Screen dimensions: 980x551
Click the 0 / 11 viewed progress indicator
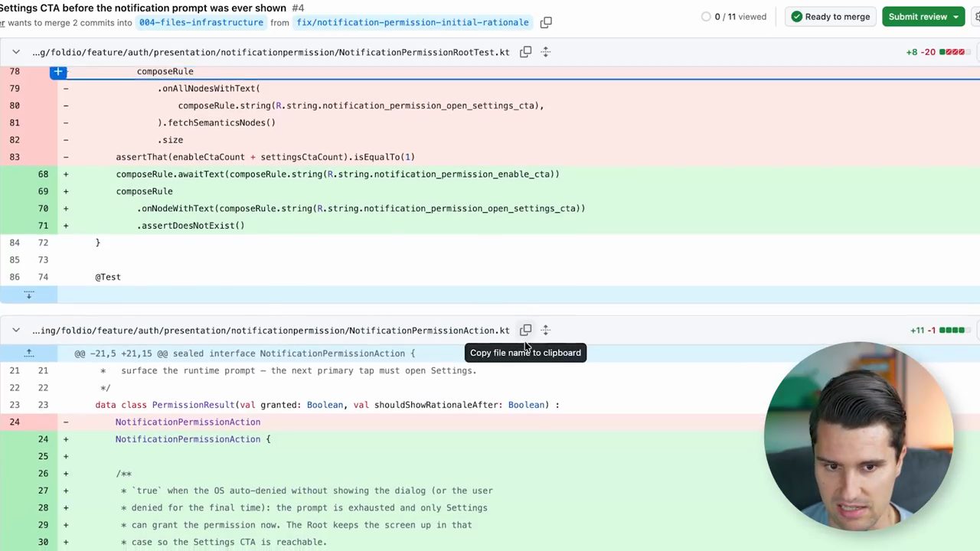coord(733,17)
